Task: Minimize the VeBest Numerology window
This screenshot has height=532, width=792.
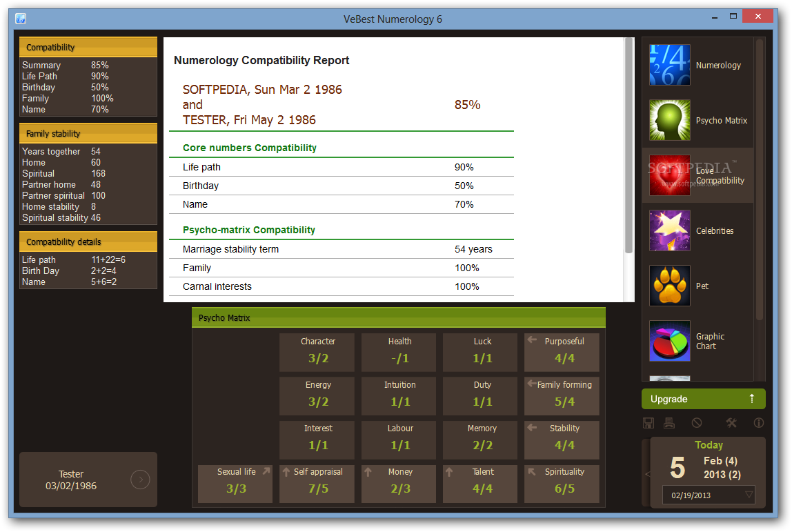Action: click(x=714, y=17)
